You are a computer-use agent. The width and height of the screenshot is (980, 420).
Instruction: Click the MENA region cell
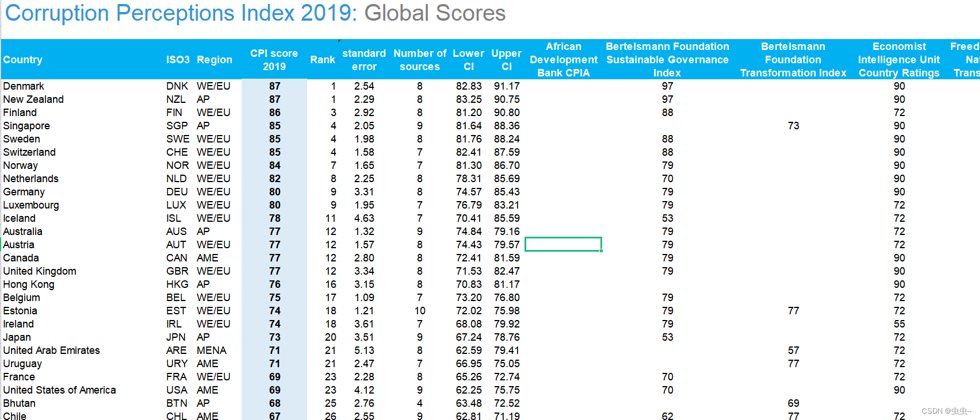212,350
